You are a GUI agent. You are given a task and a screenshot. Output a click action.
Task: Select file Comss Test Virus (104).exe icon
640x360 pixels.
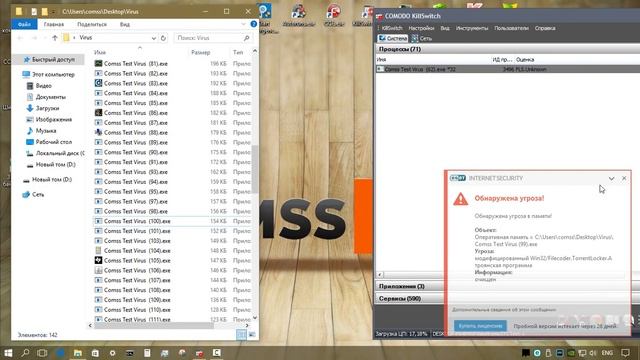click(98, 251)
